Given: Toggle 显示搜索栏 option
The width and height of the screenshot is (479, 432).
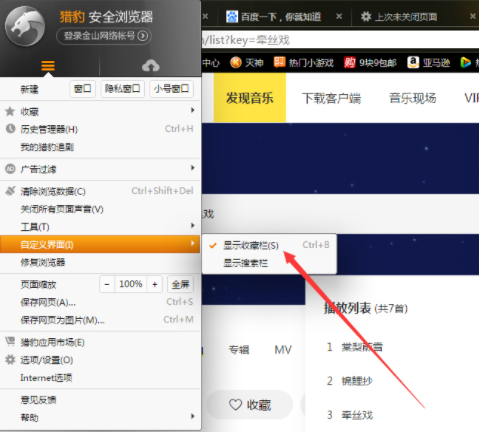Looking at the screenshot, I should [269, 263].
